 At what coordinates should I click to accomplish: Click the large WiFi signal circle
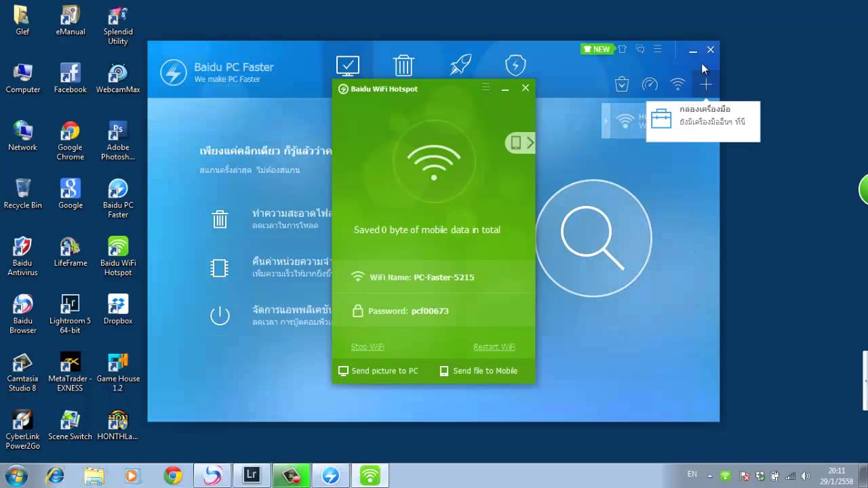(x=434, y=161)
